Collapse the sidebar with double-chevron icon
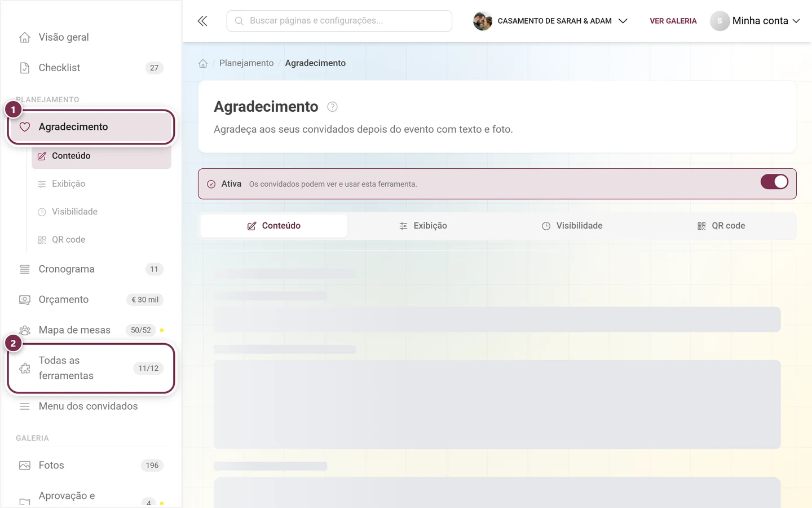 click(202, 21)
